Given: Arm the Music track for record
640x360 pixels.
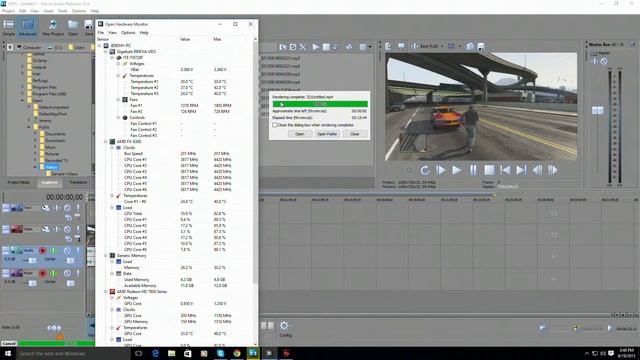Looking at the screenshot, I should point(42,273).
